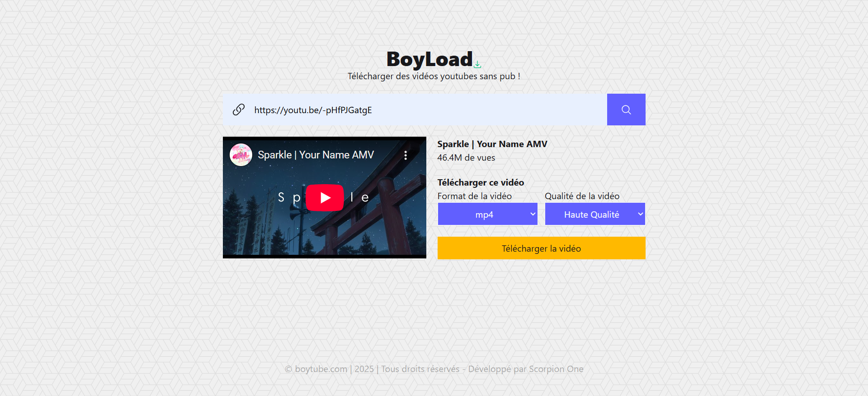Image resolution: width=868 pixels, height=396 pixels.
Task: Click the green download icon beside logo
Action: pyautogui.click(x=477, y=64)
